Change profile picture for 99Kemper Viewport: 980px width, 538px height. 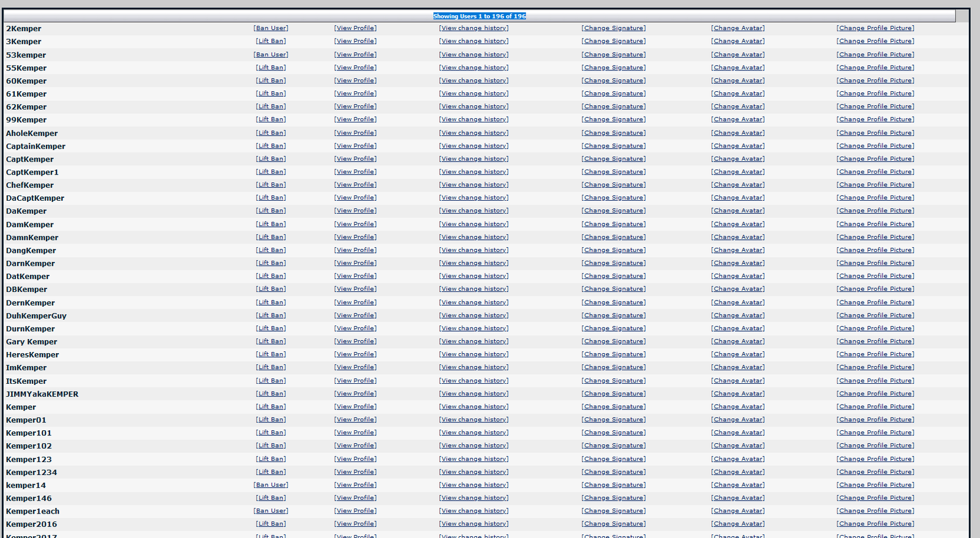pos(875,119)
